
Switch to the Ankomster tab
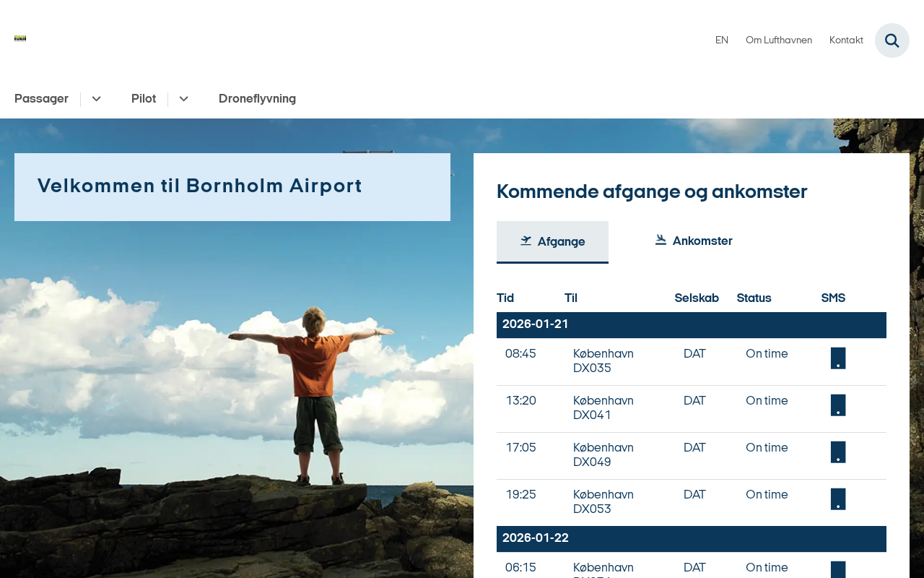click(693, 241)
